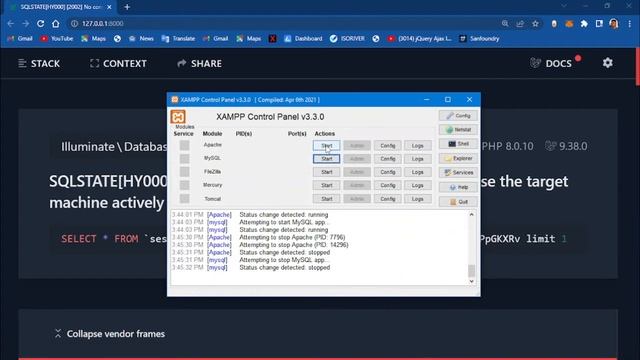Screen dimensions: 640x360
Task: Reload the browser page
Action: pos(40,24)
